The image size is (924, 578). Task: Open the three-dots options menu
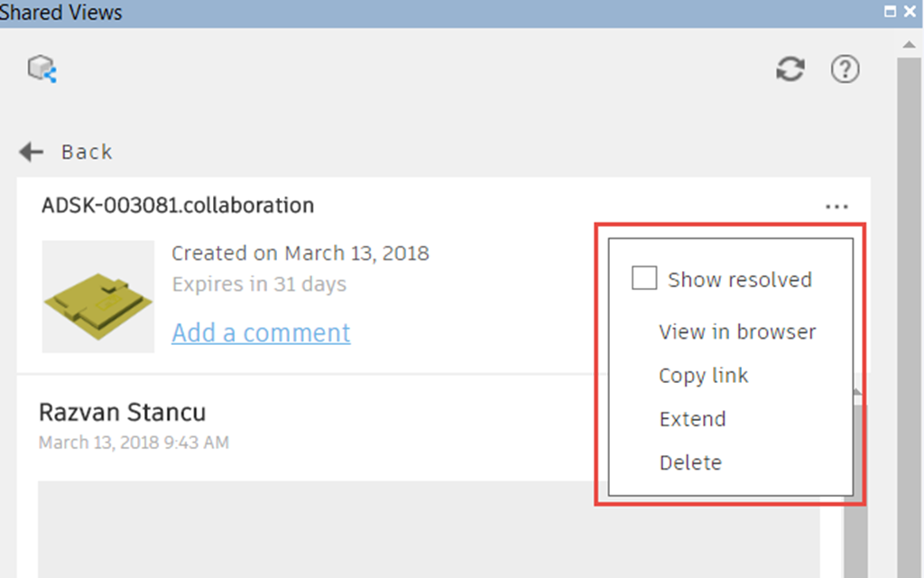(x=836, y=207)
